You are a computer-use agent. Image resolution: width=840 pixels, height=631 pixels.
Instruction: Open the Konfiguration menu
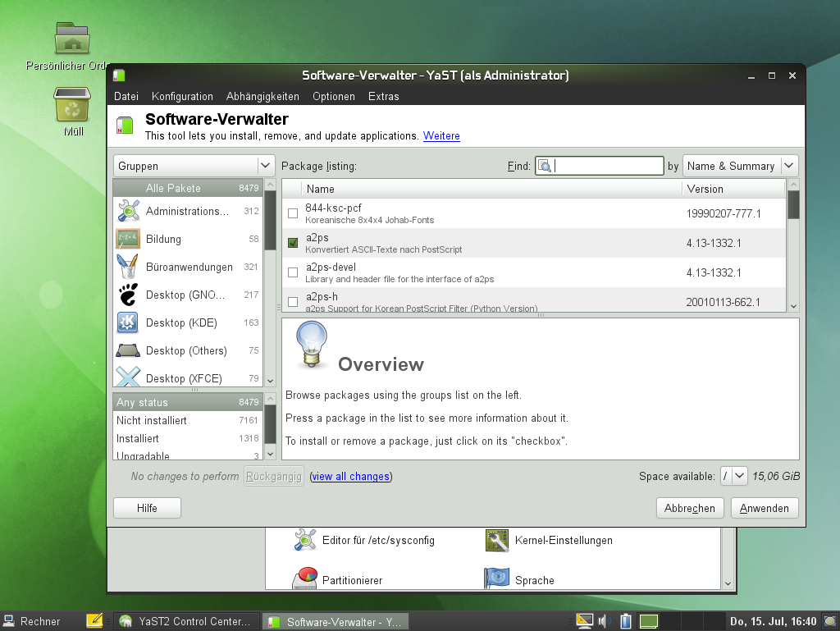tap(182, 96)
